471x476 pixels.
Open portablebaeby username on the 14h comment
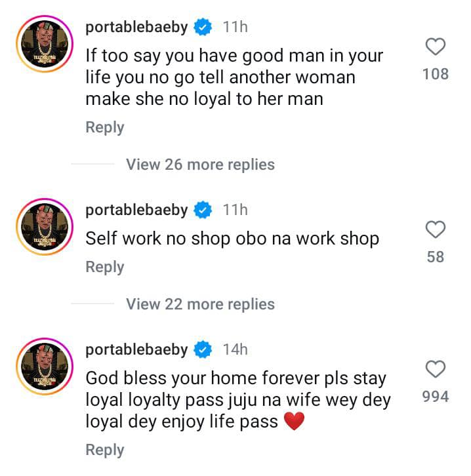click(136, 350)
